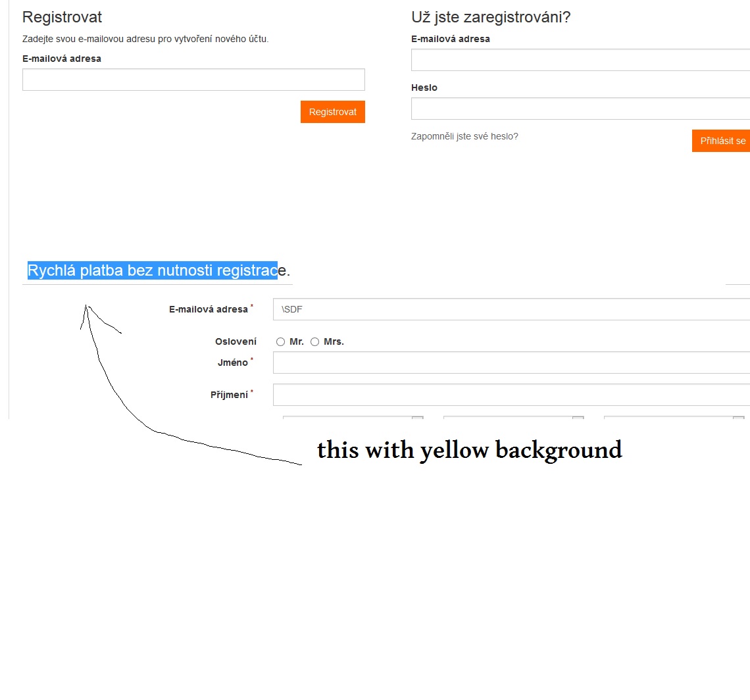Viewport: 750px width, 700px height.
Task: Click the email field containing \SDF
Action: tap(511, 309)
